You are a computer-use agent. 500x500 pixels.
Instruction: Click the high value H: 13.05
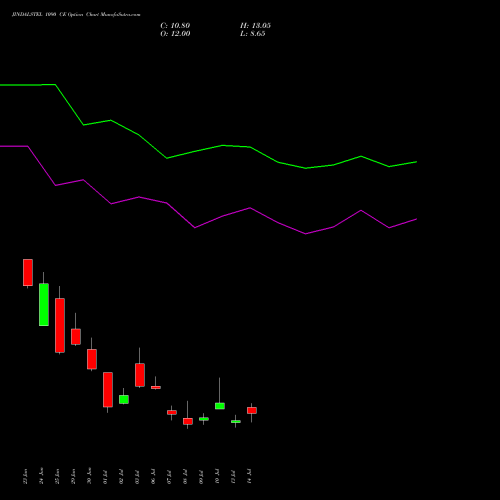255,26
